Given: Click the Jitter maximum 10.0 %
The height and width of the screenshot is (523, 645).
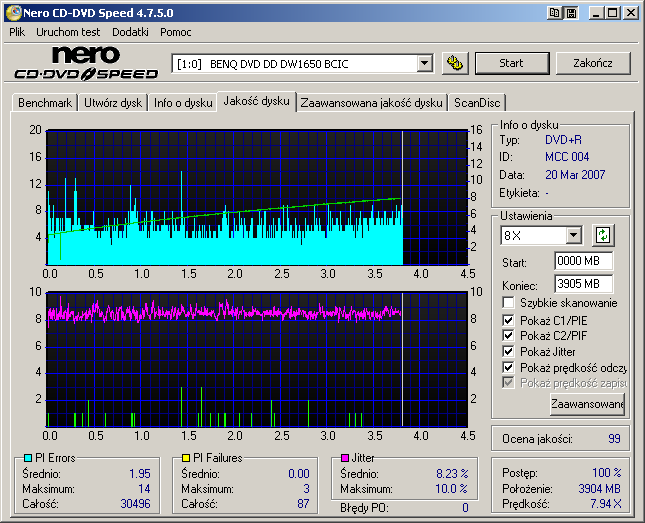Looking at the screenshot, I should (451, 489).
